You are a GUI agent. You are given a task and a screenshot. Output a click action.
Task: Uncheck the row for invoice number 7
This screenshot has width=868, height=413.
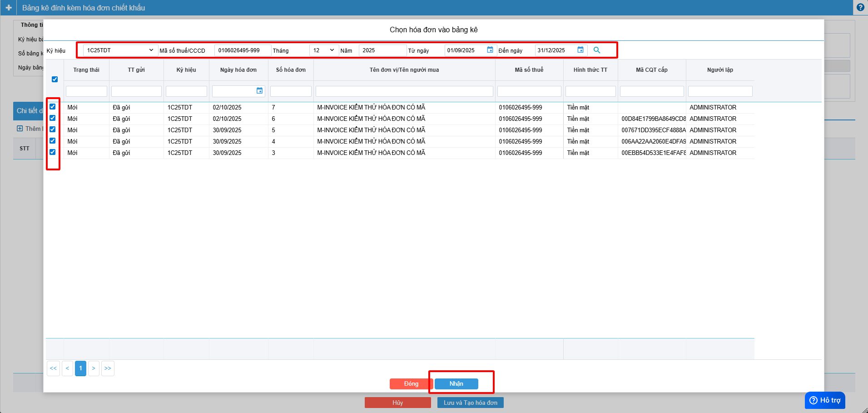(53, 107)
